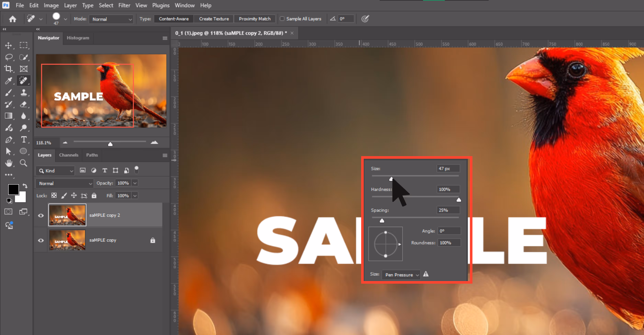Open the Image menu
The height and width of the screenshot is (335, 644).
[51, 5]
